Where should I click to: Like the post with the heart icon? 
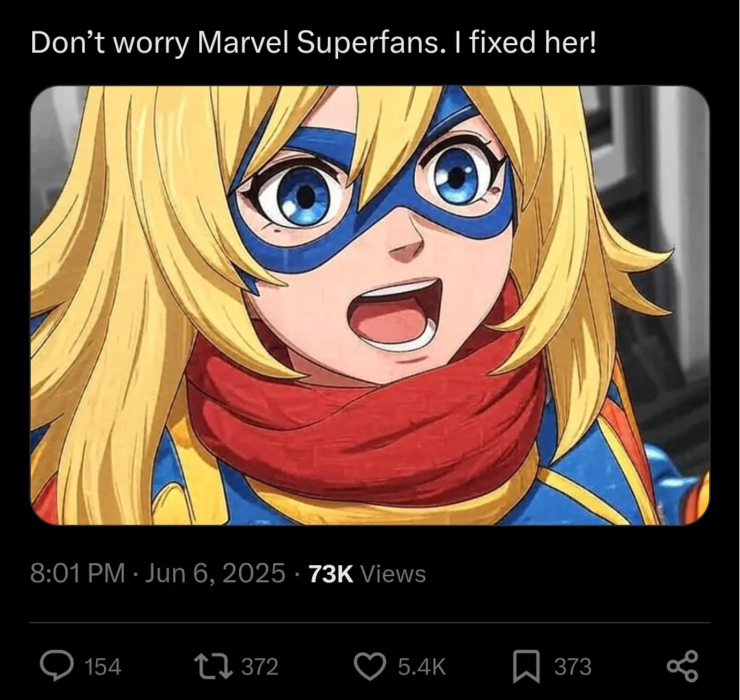pyautogui.click(x=370, y=666)
